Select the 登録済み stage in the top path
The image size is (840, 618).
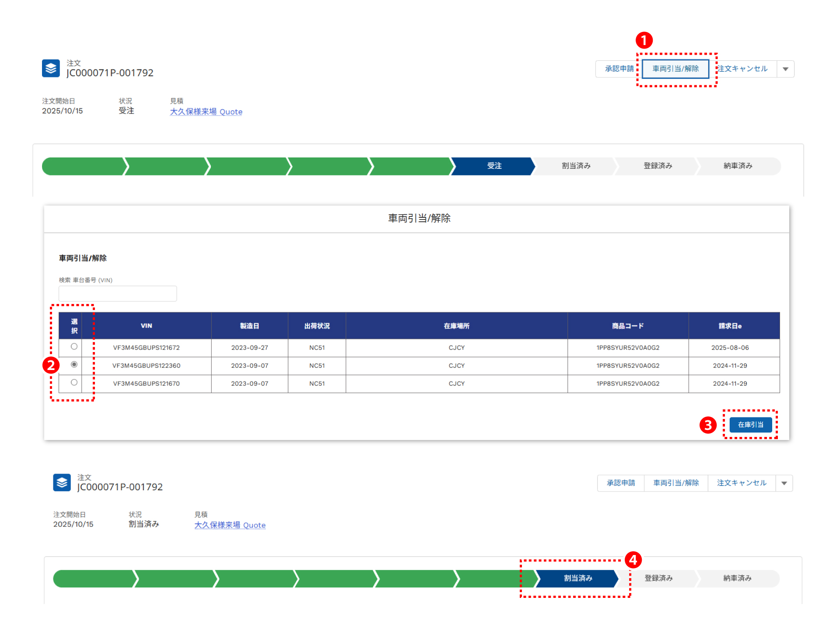[658, 166]
